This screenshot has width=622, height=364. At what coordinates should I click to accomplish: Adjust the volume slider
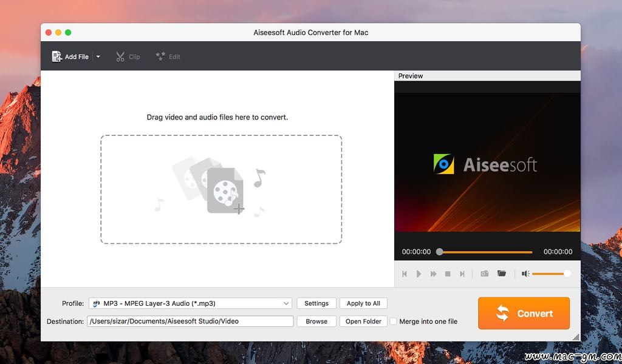click(552, 274)
